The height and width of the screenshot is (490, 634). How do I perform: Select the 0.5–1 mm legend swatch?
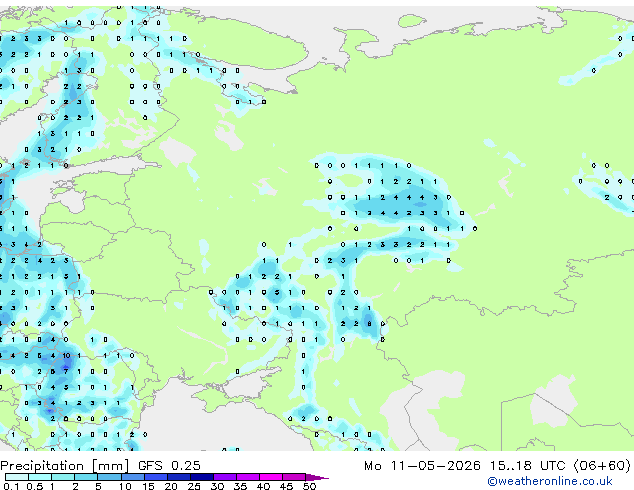tap(40, 477)
